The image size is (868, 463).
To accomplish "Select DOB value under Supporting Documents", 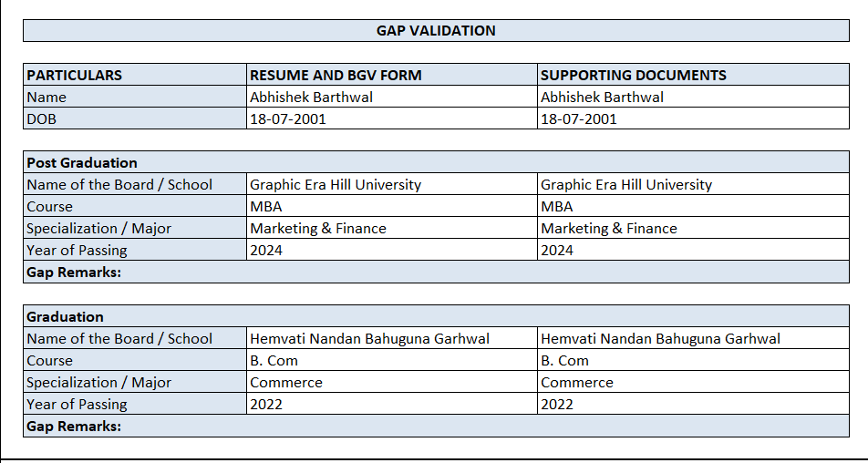I will [x=693, y=119].
